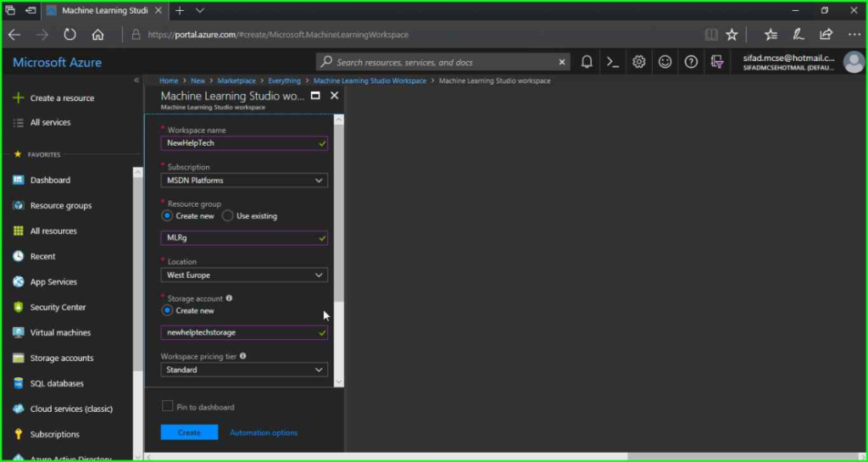
Task: Click the Microsoft Azure logo text
Action: 57,63
